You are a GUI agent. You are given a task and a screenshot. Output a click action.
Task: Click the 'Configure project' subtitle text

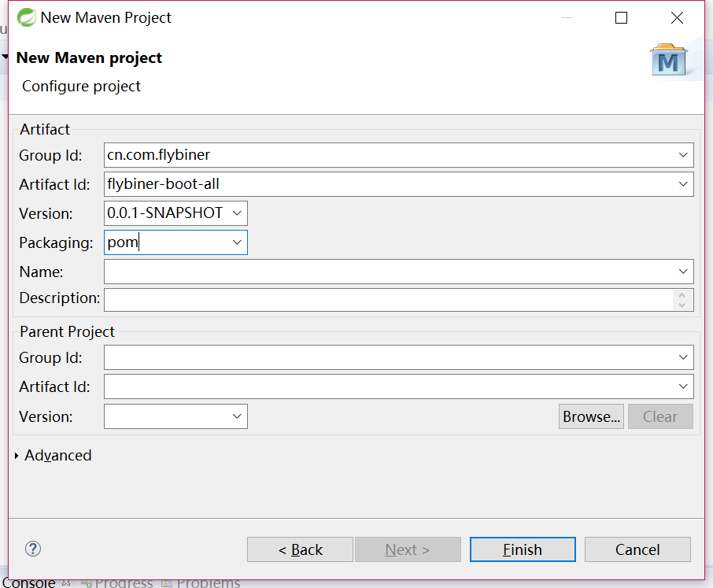tap(81, 87)
